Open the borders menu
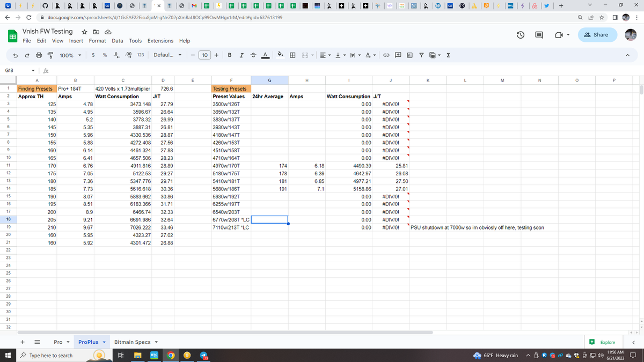The height and width of the screenshot is (362, 644). 292,55
